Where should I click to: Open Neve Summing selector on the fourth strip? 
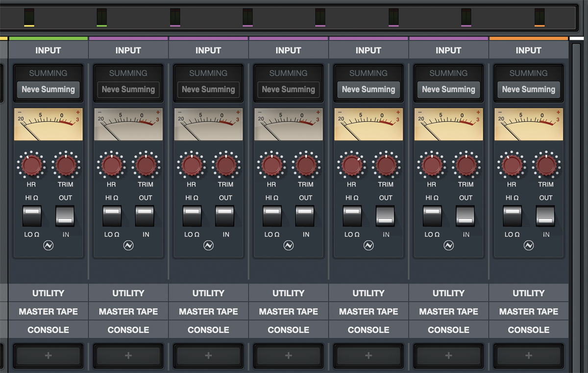(288, 90)
